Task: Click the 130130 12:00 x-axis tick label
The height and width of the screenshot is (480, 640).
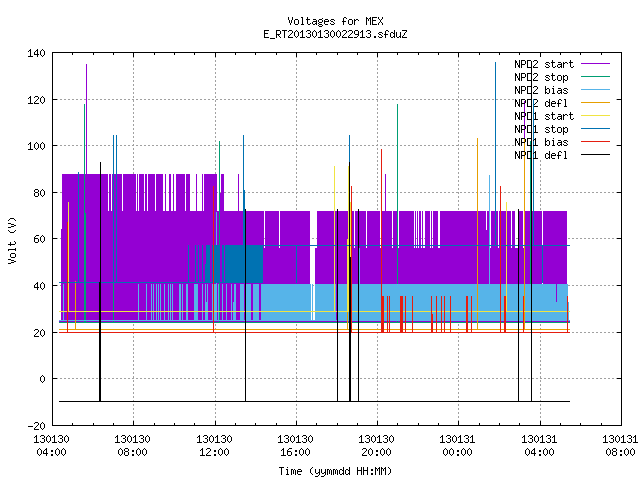Action: (x=214, y=446)
